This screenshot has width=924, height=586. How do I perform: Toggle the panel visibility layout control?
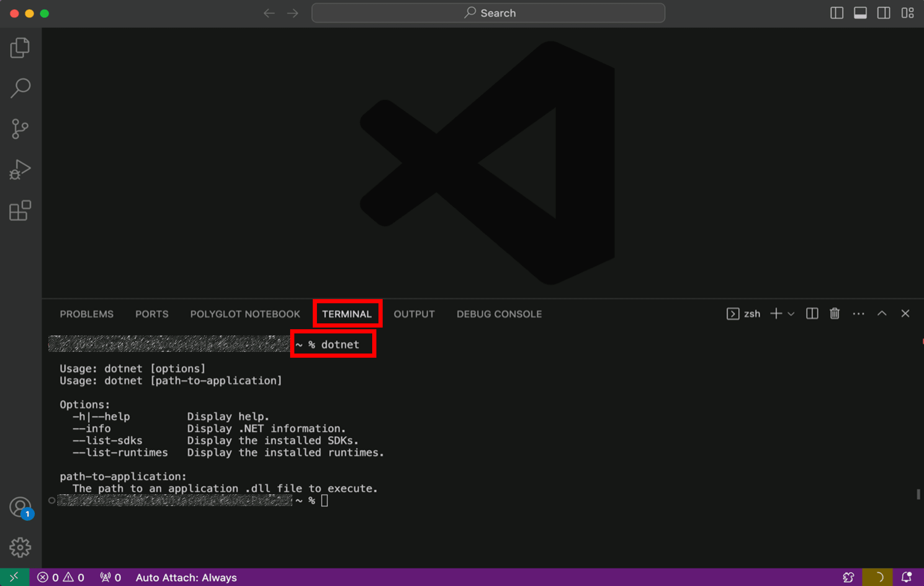pyautogui.click(x=860, y=13)
